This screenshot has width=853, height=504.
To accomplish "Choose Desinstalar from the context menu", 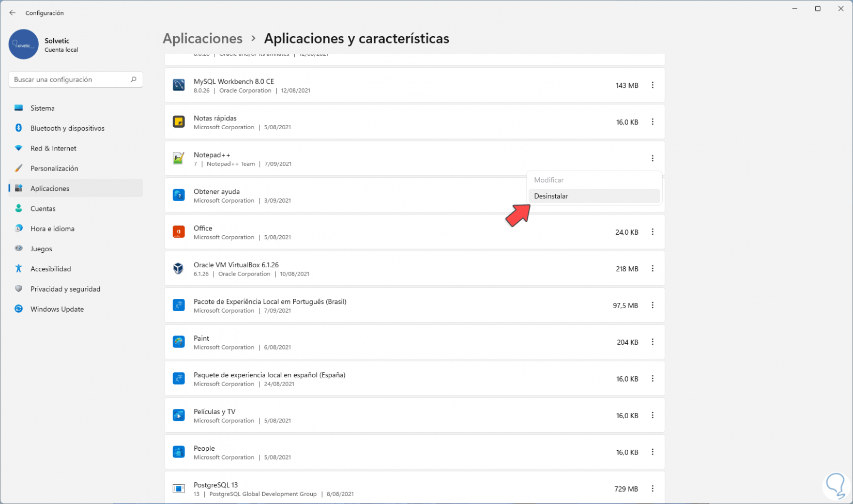I will (x=594, y=196).
